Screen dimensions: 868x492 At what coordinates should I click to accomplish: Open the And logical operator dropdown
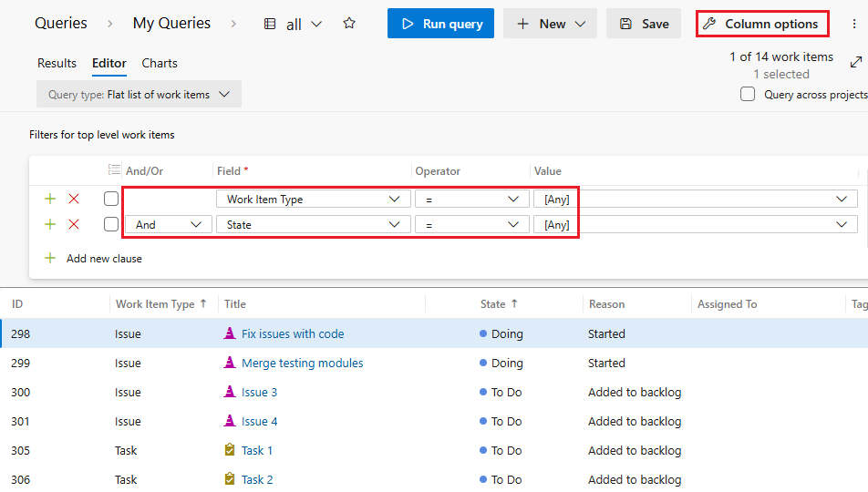(x=168, y=224)
